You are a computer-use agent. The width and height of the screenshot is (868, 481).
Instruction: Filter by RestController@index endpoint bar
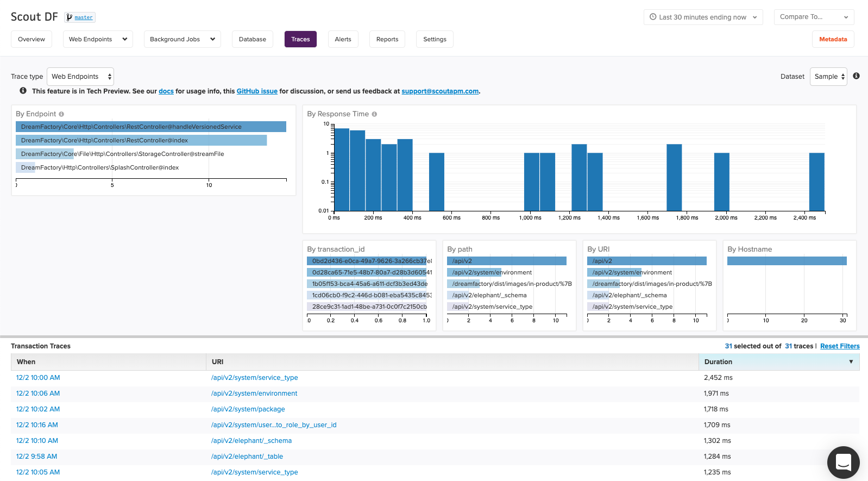click(x=141, y=140)
